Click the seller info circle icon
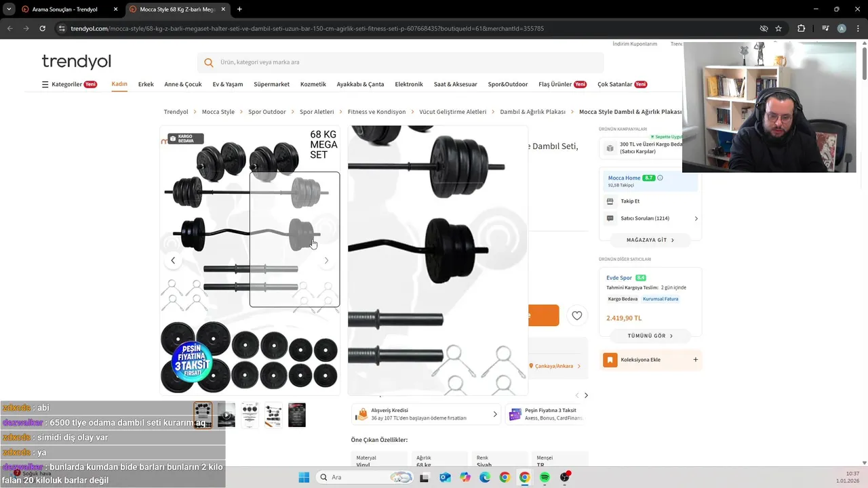The width and height of the screenshot is (868, 488). (x=660, y=178)
